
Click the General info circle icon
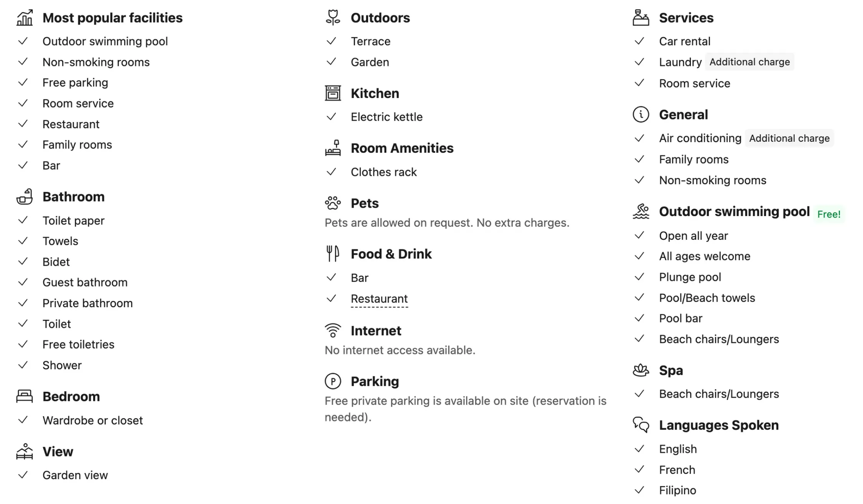641,115
